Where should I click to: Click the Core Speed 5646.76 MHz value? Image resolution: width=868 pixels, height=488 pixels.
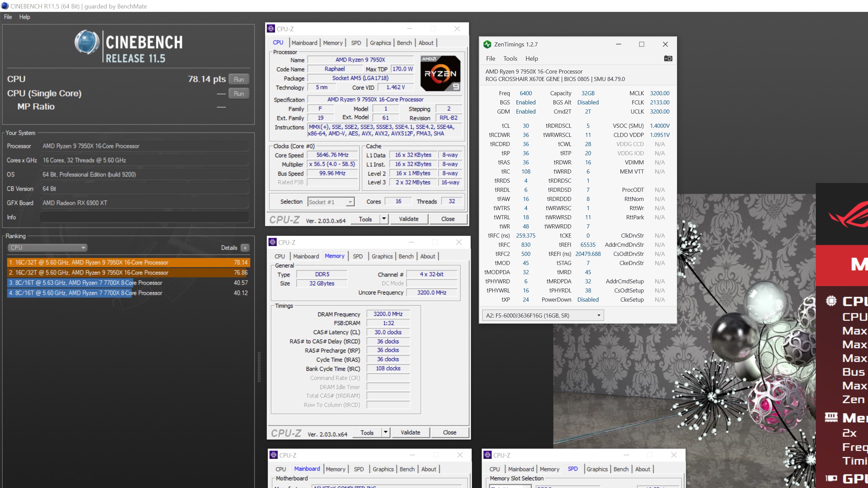coord(332,155)
